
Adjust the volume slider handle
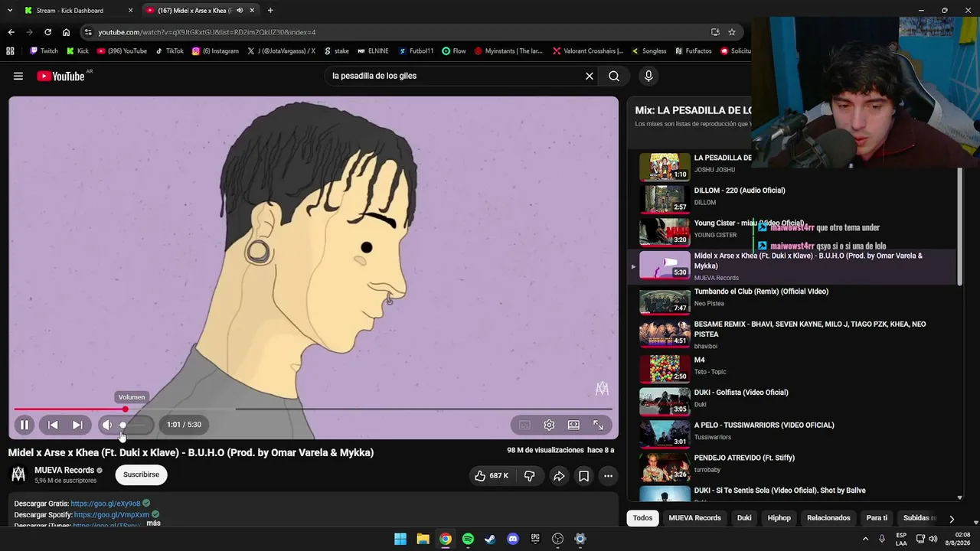click(122, 425)
